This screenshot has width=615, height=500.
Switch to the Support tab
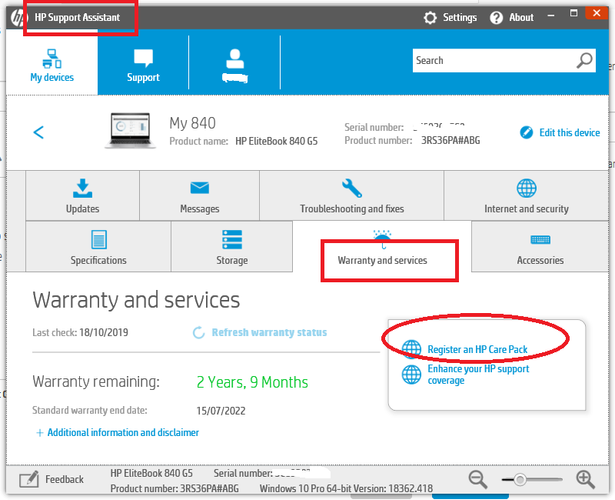click(x=143, y=62)
